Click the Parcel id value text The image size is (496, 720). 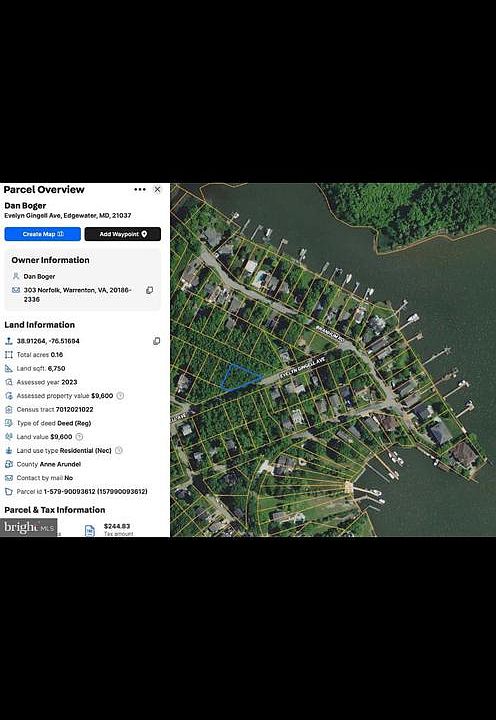coord(96,491)
